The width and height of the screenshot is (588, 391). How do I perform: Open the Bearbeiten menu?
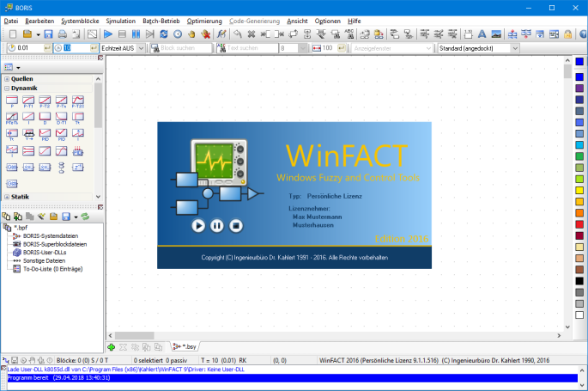point(39,21)
